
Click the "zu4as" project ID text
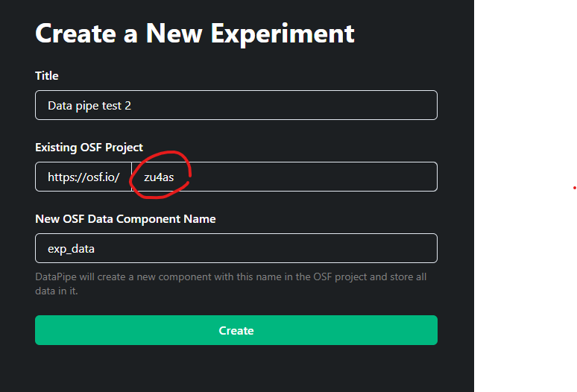(x=159, y=177)
